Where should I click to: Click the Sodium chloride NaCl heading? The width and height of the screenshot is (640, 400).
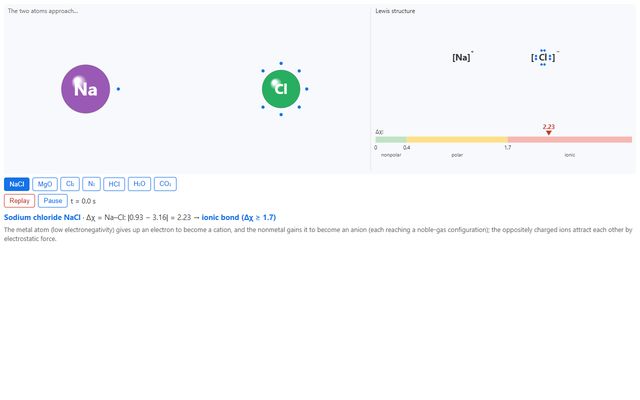[x=42, y=218]
